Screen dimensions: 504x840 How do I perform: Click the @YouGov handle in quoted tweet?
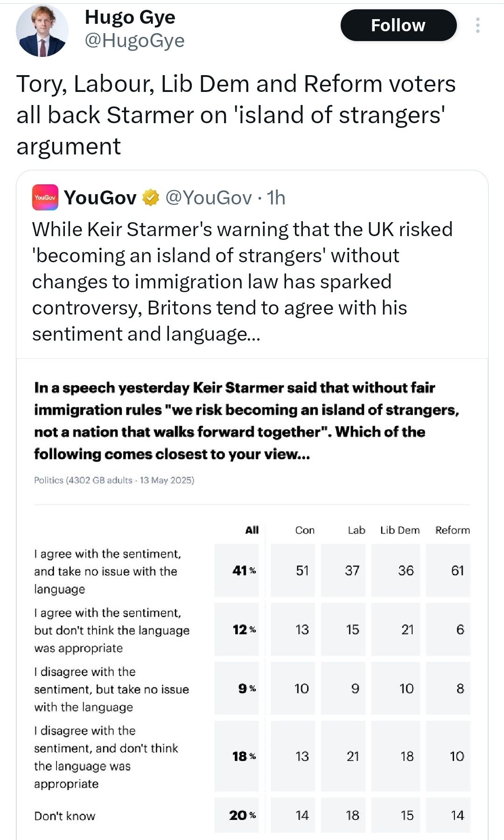[x=208, y=198]
